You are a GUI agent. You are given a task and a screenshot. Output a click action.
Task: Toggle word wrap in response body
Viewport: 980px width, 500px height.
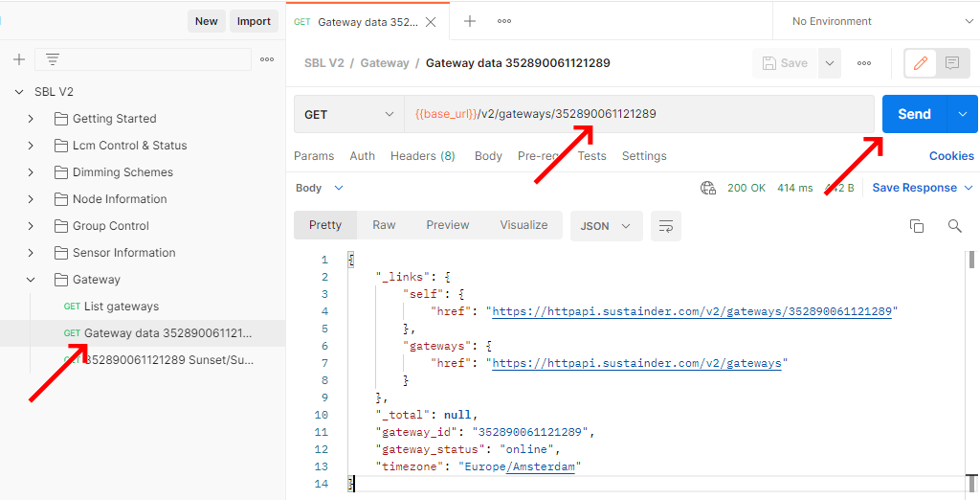(x=666, y=226)
